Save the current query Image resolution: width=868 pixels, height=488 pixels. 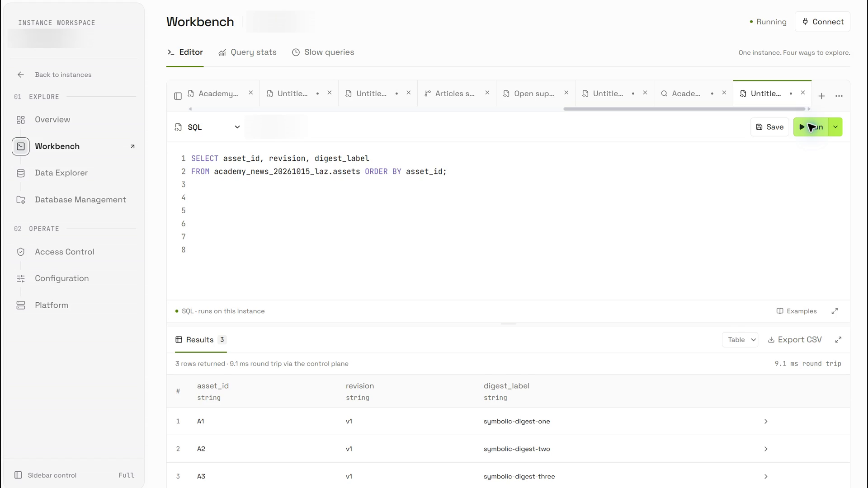(x=769, y=127)
